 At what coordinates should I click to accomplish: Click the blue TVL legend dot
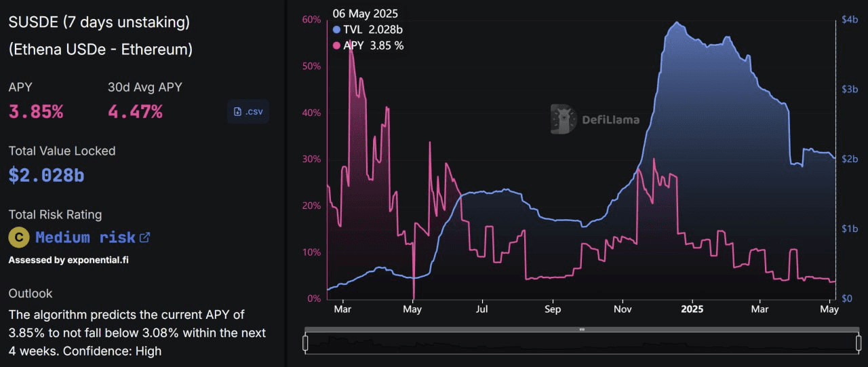pyautogui.click(x=338, y=30)
